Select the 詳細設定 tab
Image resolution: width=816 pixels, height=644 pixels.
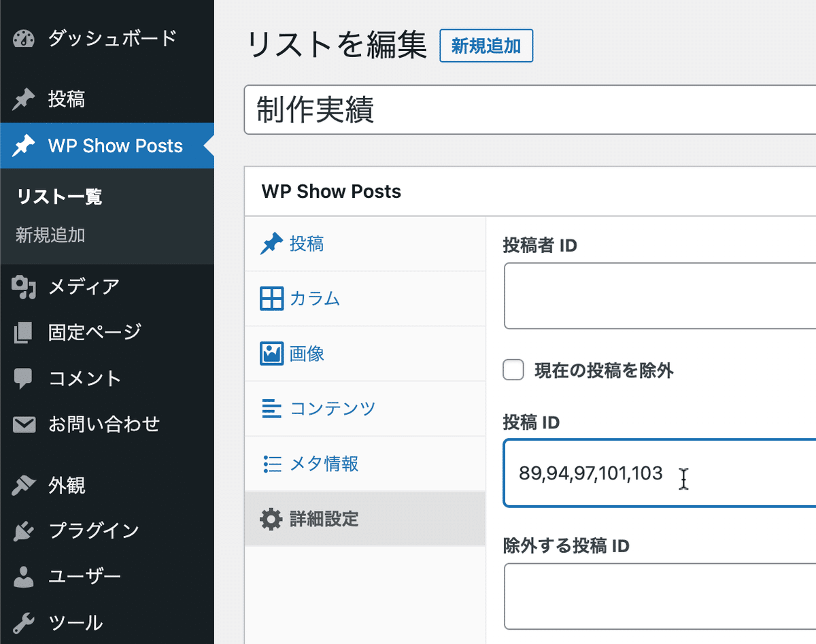tap(365, 519)
